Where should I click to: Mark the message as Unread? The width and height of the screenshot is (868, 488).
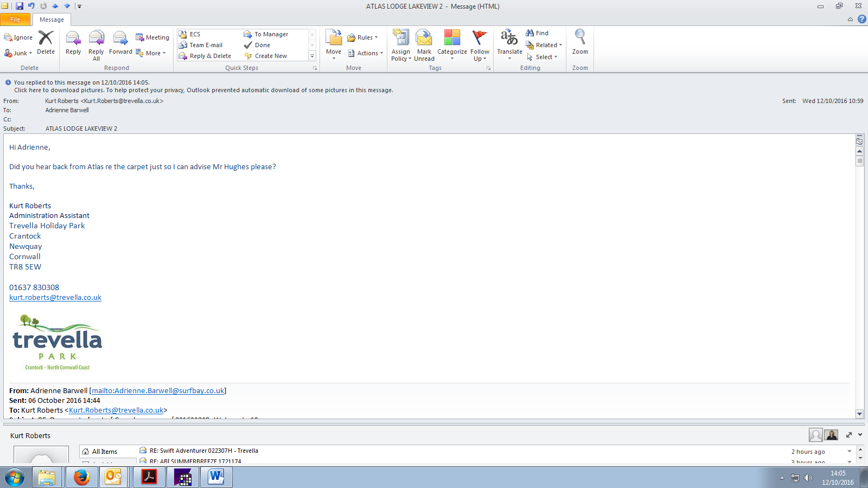point(424,46)
